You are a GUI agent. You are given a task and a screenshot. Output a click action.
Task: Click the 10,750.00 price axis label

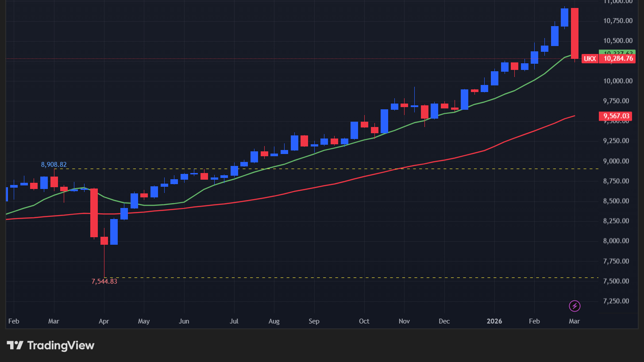point(617,21)
